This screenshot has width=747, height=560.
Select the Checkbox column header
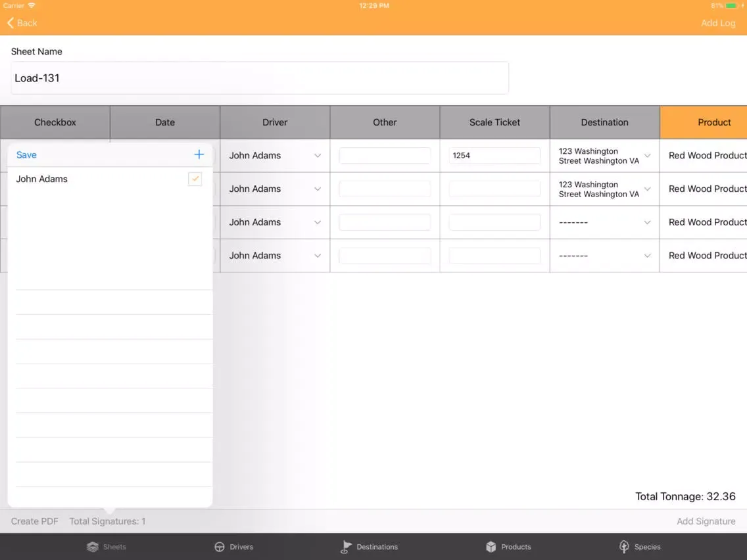point(55,122)
